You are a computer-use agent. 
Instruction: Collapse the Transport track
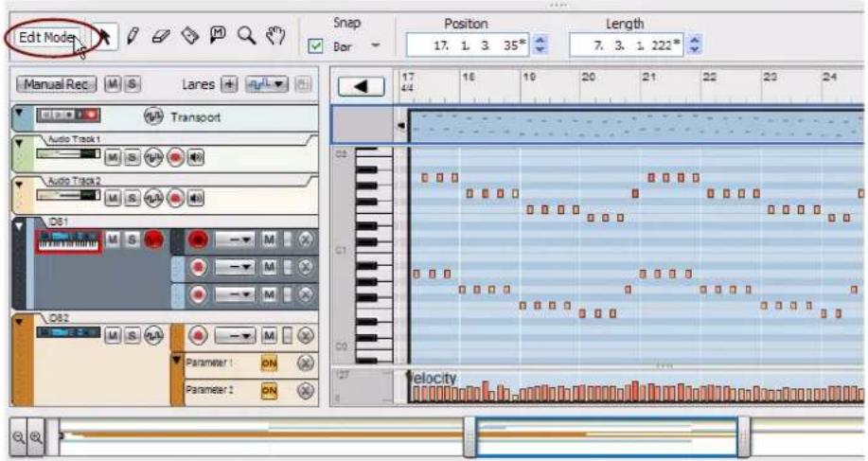[19, 113]
